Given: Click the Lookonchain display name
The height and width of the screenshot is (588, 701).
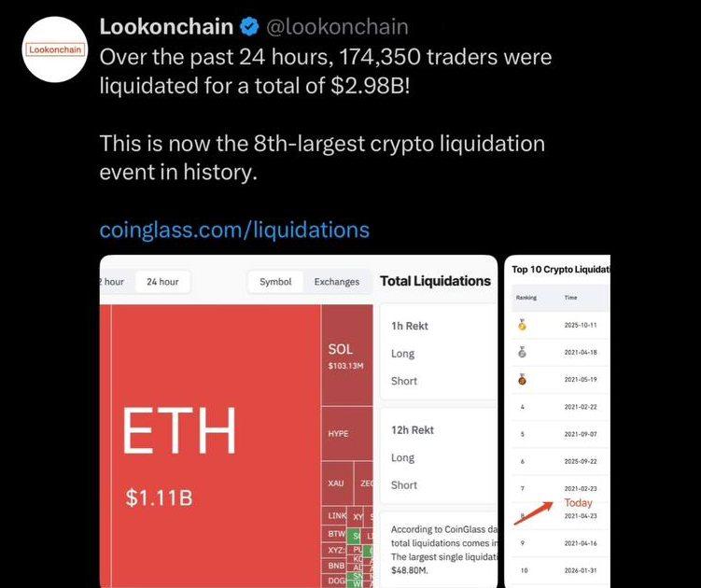Looking at the screenshot, I should click(x=166, y=27).
